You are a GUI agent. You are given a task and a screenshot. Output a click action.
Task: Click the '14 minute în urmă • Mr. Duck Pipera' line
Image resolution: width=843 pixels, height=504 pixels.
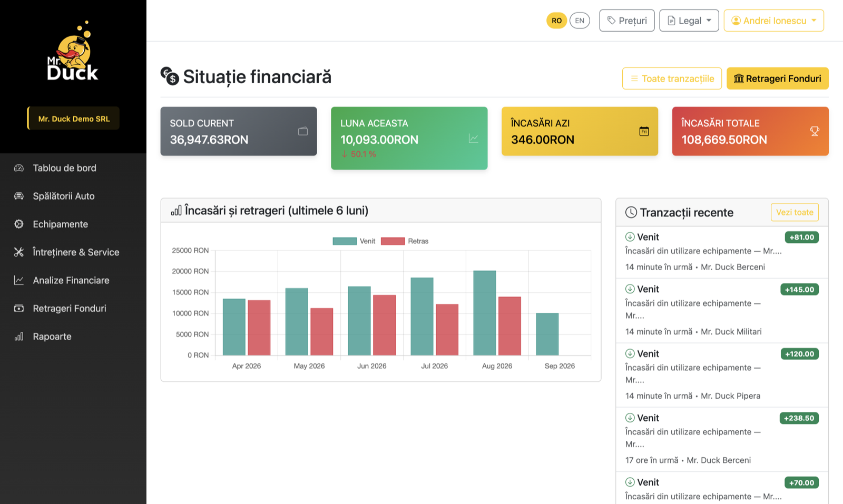(693, 396)
